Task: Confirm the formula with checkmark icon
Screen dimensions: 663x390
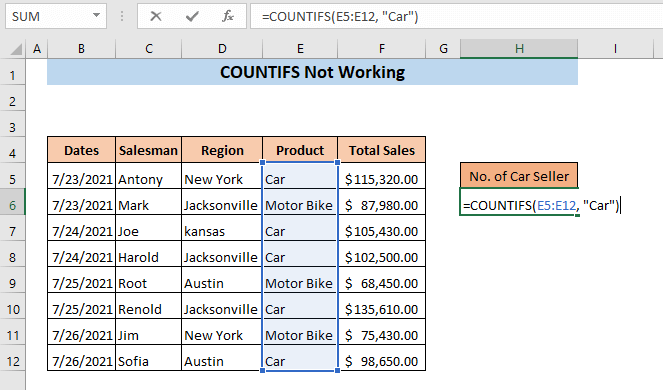Action: [x=192, y=16]
